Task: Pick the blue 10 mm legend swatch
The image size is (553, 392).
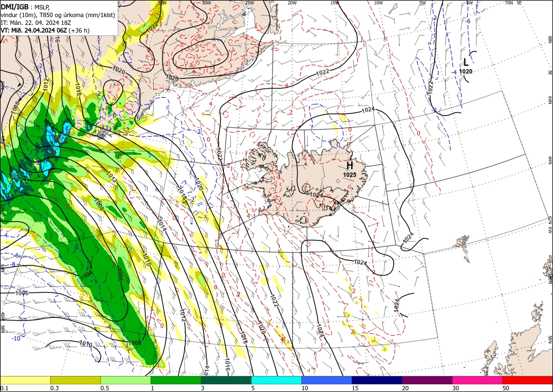Action: coord(327,380)
